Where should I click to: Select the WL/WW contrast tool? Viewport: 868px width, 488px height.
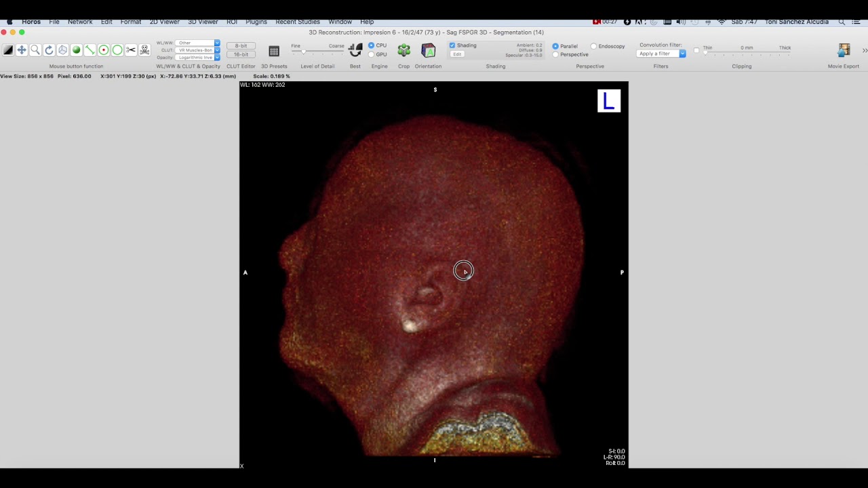pyautogui.click(x=8, y=50)
